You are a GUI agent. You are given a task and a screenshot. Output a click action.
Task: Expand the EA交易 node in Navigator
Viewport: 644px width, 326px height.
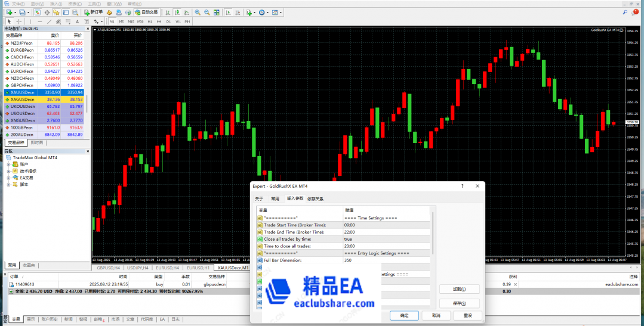(x=8, y=178)
